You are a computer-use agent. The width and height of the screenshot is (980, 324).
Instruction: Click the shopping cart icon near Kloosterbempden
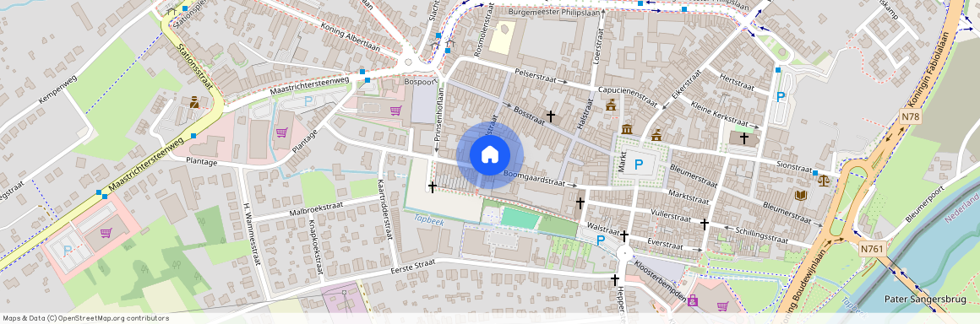tap(722, 306)
